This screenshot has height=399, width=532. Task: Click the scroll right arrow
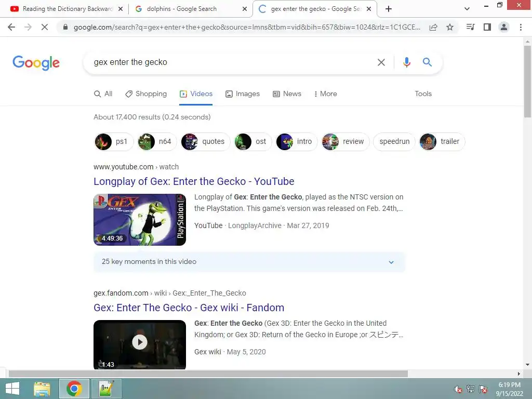(x=519, y=374)
